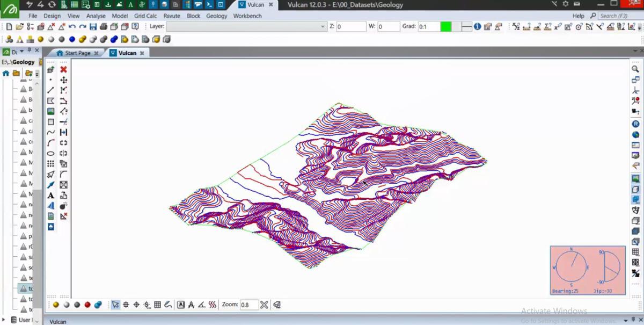The width and height of the screenshot is (644, 325).
Task: Toggle the boxed 'A' text button at bottom
Action: pyautogui.click(x=181, y=305)
